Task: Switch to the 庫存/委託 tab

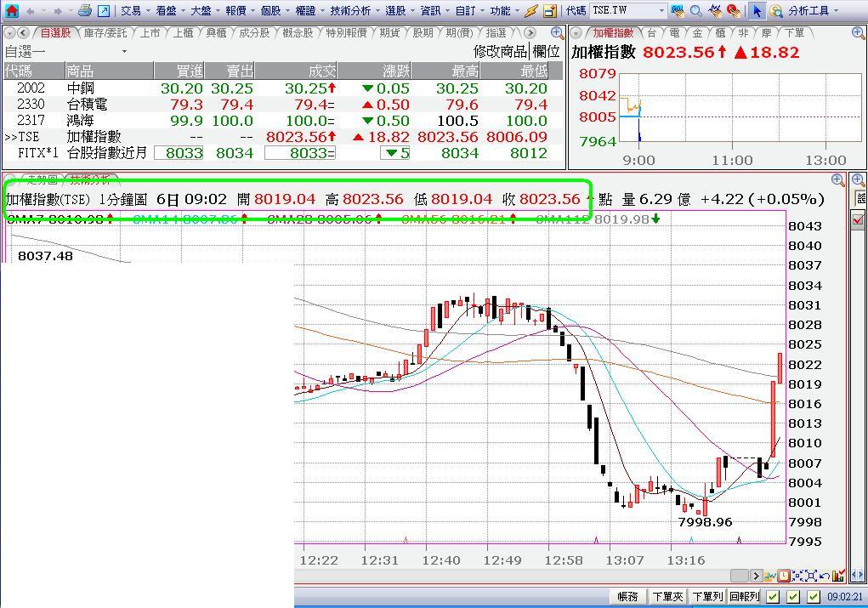Action: (x=105, y=33)
